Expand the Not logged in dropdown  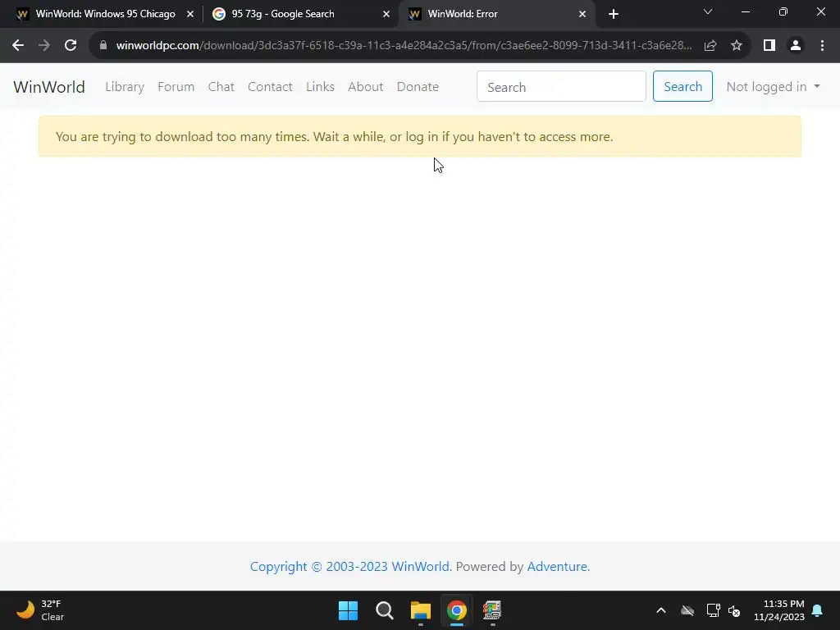pyautogui.click(x=773, y=87)
